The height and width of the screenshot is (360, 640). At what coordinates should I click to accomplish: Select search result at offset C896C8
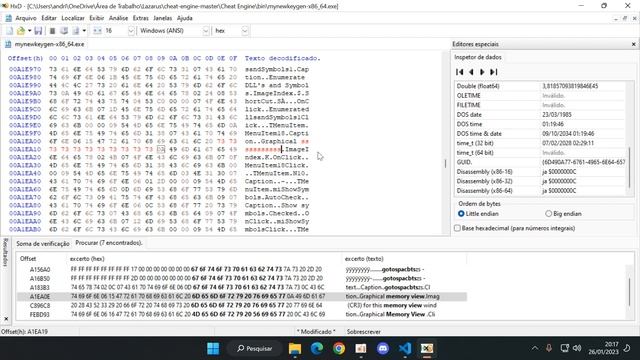pos(242,305)
